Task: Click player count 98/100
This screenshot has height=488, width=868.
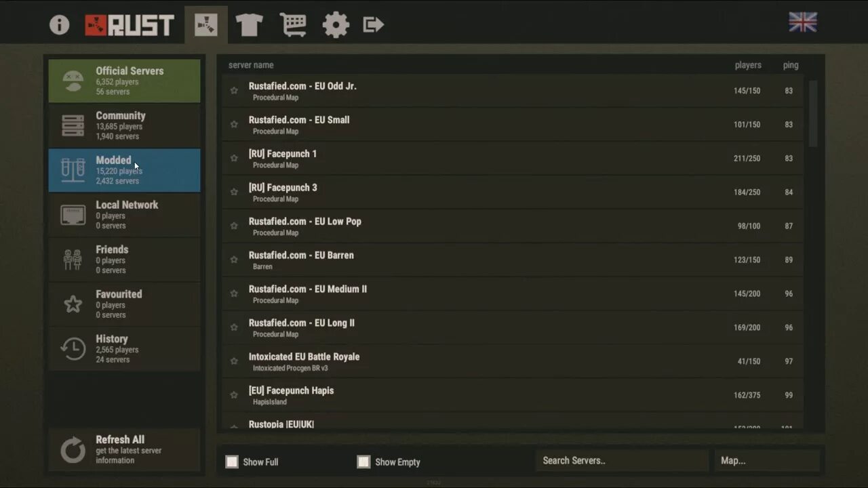Action: pos(749,226)
